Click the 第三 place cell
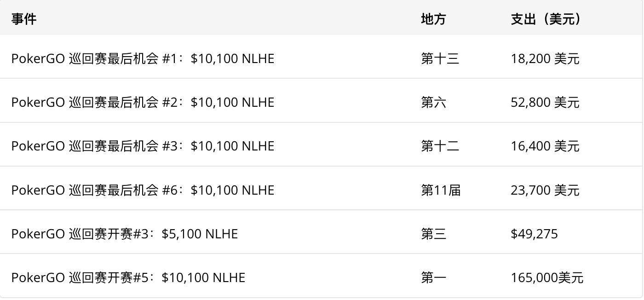 click(x=433, y=234)
